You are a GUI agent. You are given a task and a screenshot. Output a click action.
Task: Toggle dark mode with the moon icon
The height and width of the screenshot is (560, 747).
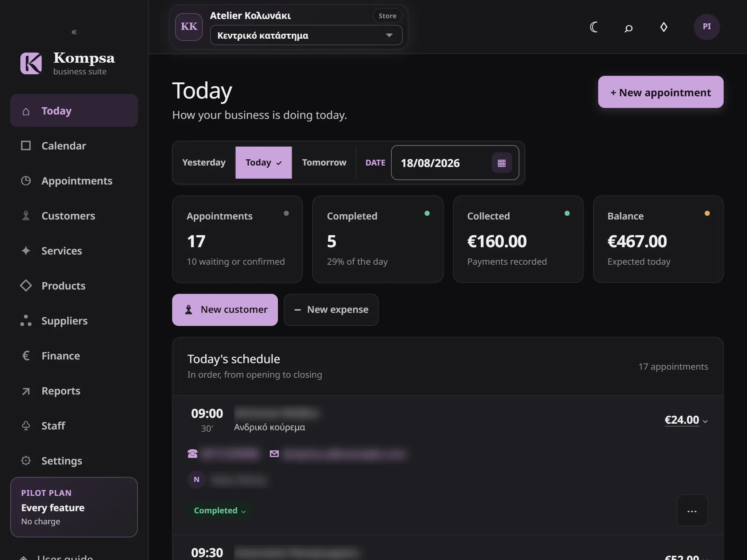[x=594, y=27]
